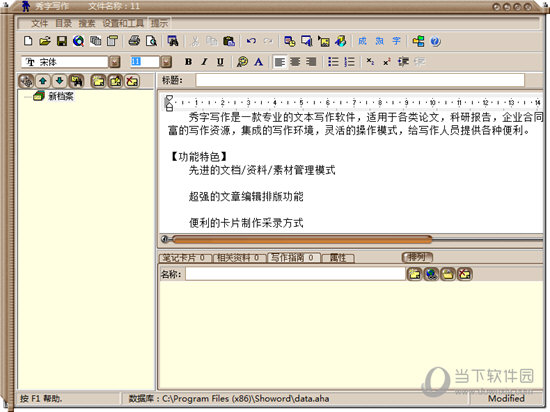Screen dimensions: 550x412
Task: Open the 搜索 menu
Action: coord(87,23)
